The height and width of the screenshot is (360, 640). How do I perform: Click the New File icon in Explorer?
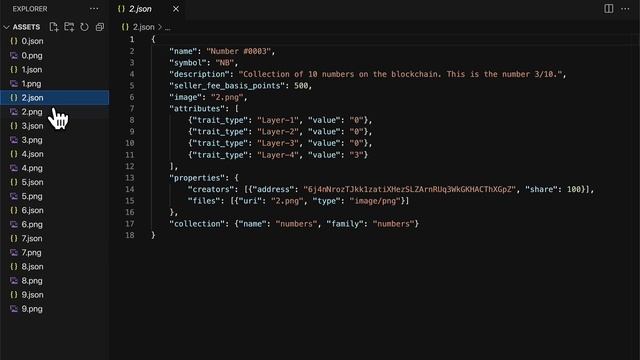pyautogui.click(x=54, y=27)
